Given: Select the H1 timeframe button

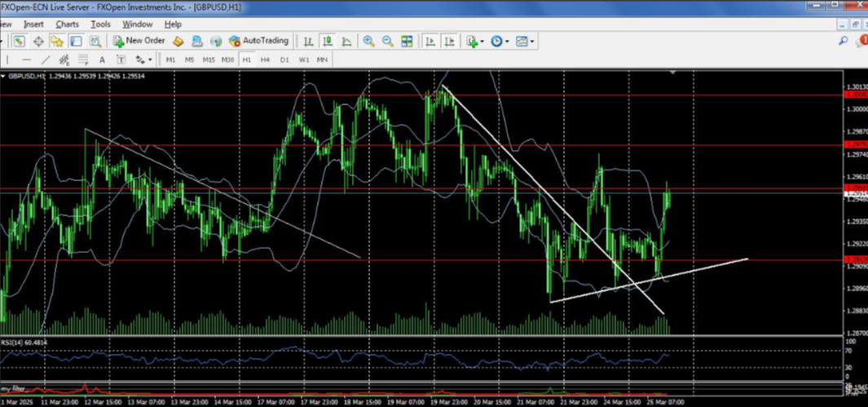Looking at the screenshot, I should pos(246,60).
